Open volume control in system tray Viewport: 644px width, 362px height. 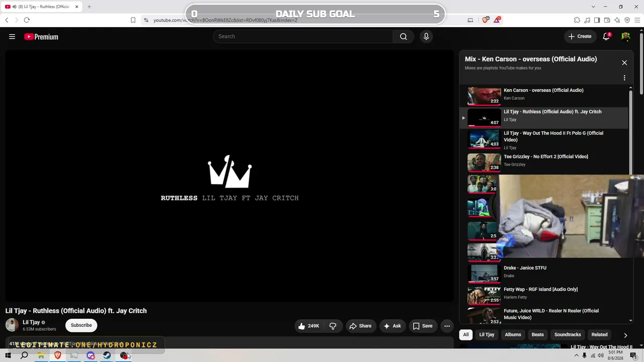click(601, 355)
